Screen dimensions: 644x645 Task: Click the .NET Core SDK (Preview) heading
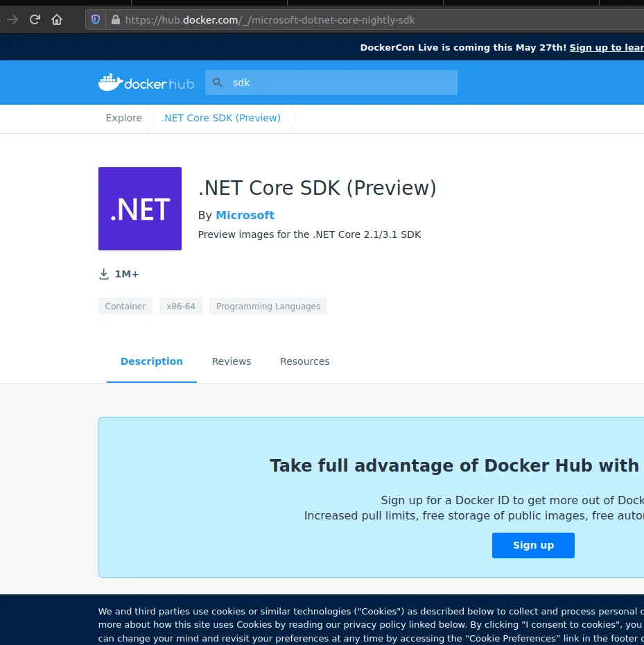(317, 188)
